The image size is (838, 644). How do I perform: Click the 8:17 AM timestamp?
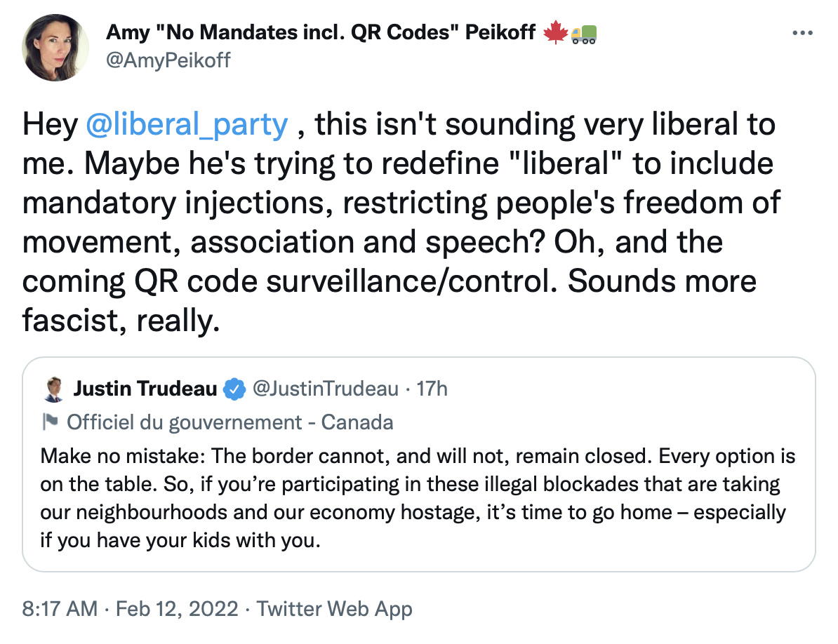pos(60,609)
